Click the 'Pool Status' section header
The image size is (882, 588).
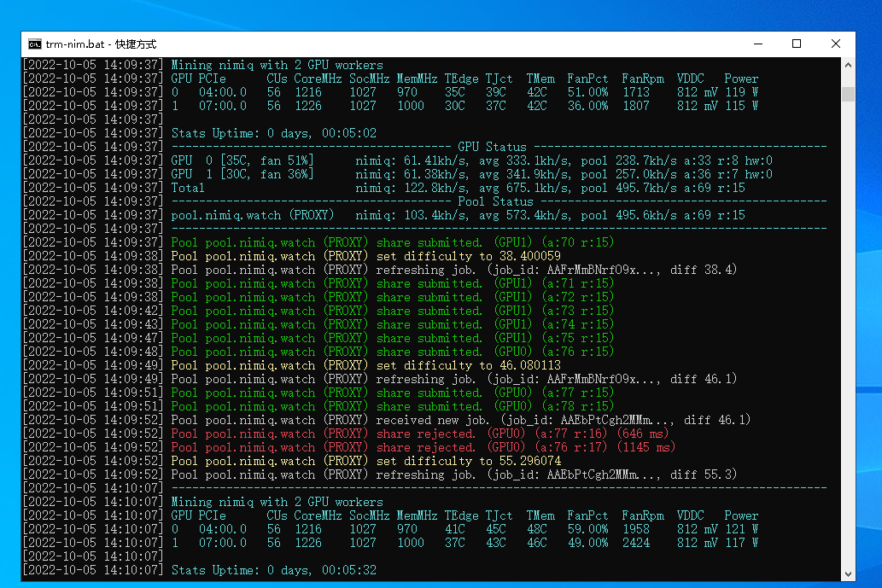[495, 201]
